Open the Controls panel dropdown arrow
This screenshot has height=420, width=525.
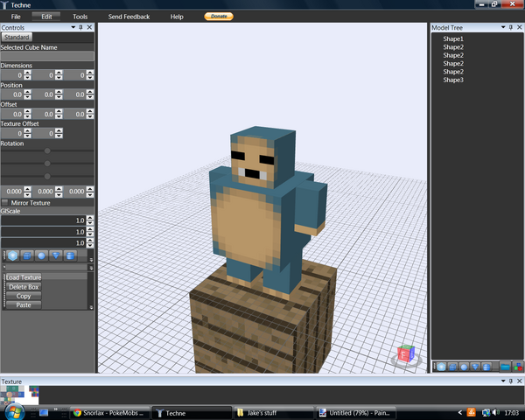pyautogui.click(x=73, y=27)
